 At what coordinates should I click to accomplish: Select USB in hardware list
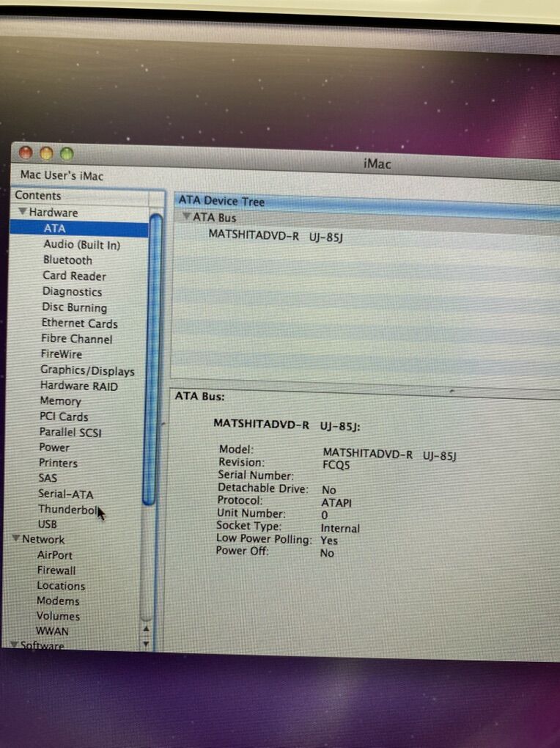[x=48, y=524]
